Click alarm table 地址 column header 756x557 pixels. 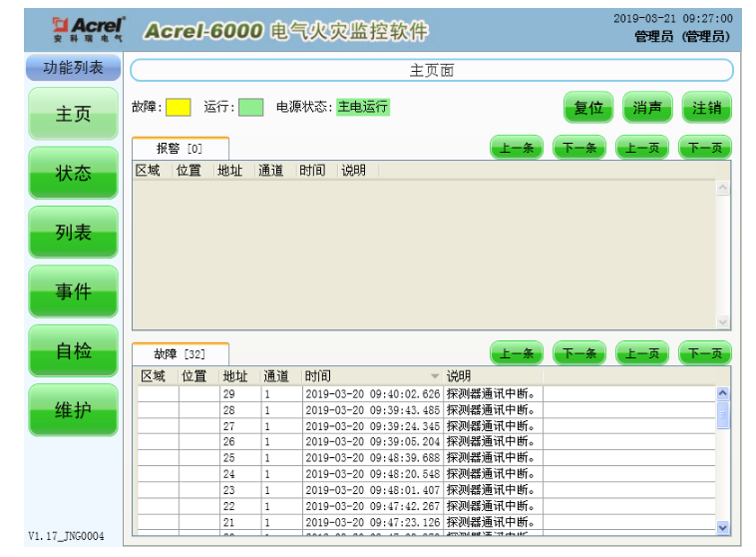coord(233,171)
